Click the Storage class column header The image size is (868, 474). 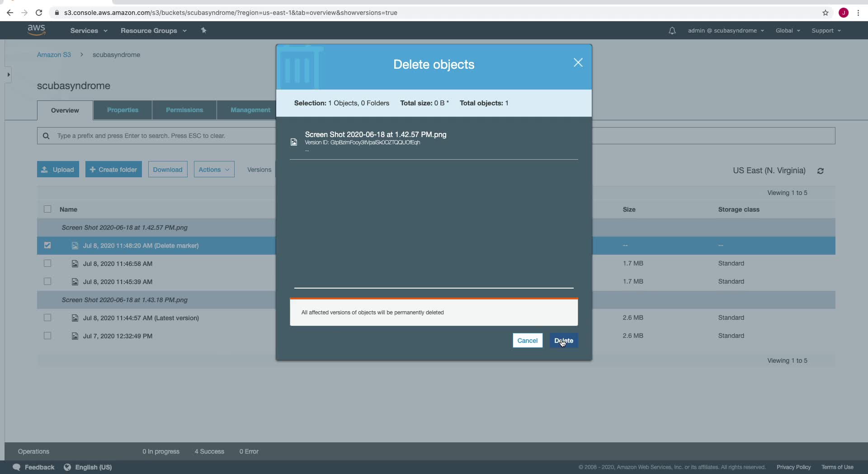(x=739, y=209)
